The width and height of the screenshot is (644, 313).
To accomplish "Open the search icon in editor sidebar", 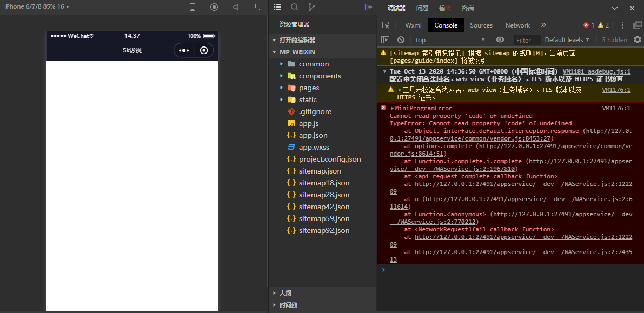I will 295,7.
